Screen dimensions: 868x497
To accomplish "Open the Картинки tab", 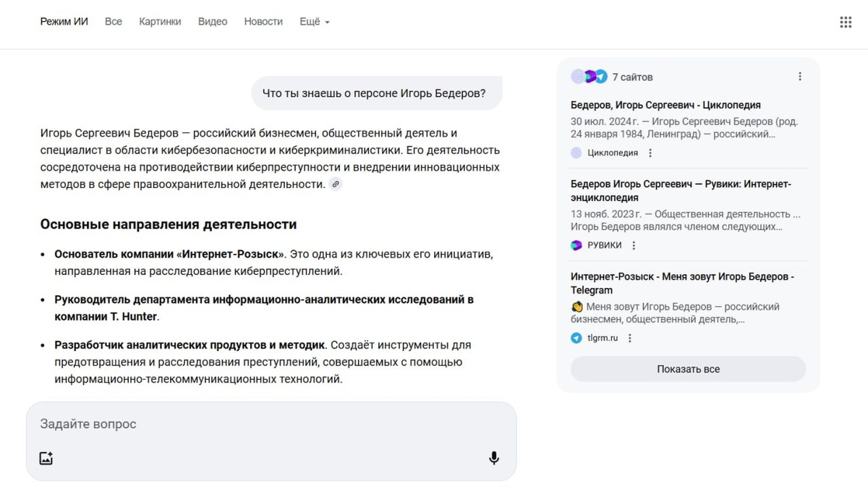I will pyautogui.click(x=160, y=22).
